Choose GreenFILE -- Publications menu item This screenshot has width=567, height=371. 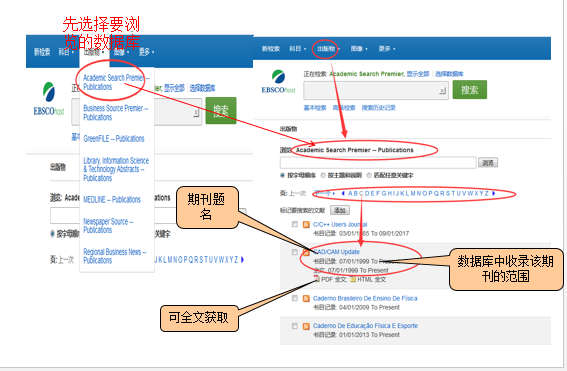[114, 139]
